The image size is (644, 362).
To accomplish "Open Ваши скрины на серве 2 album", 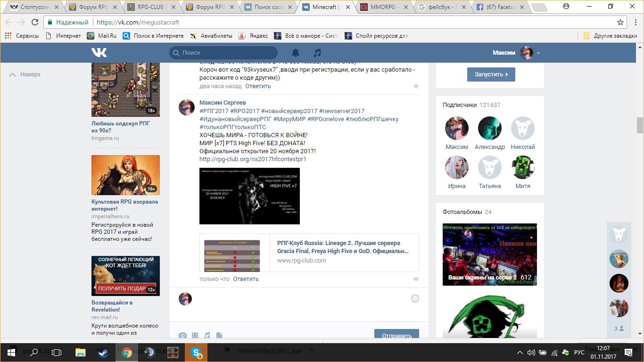I will coord(490,255).
